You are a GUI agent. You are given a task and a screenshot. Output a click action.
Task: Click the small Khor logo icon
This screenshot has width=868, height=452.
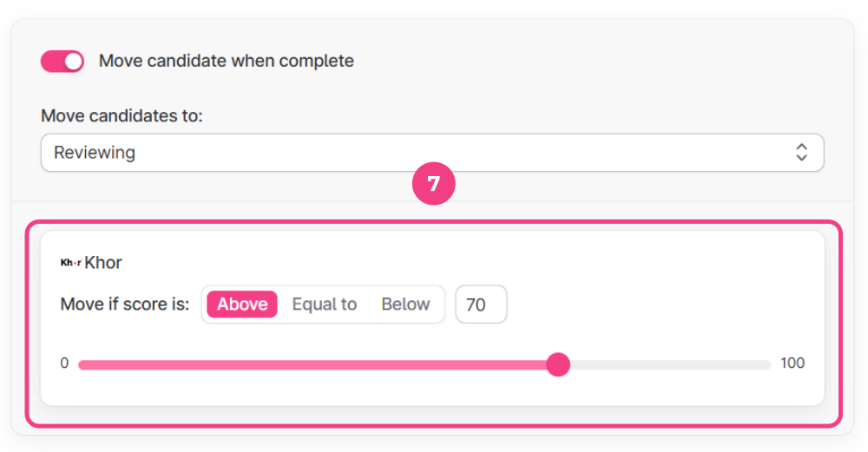(70, 262)
